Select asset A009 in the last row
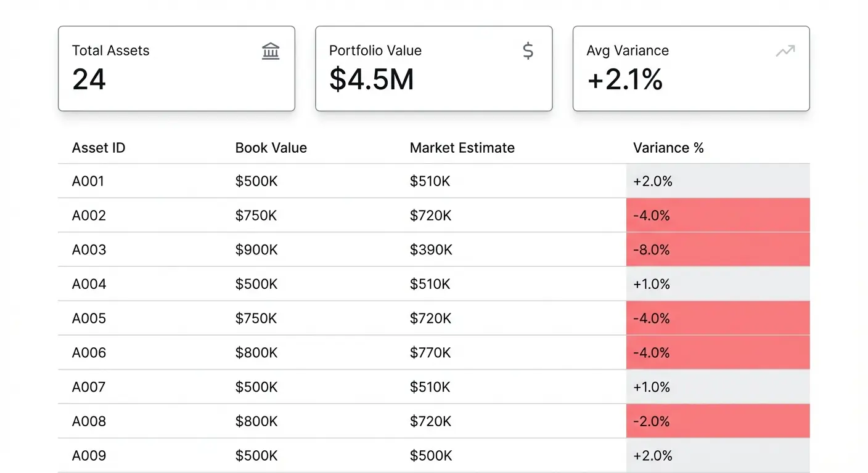 [x=89, y=456]
